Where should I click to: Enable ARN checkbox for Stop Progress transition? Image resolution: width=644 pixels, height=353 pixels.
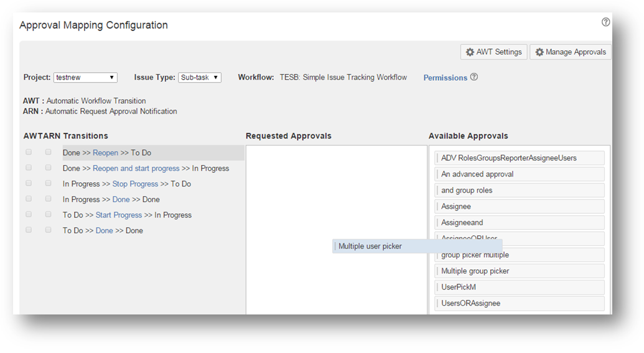(x=49, y=183)
